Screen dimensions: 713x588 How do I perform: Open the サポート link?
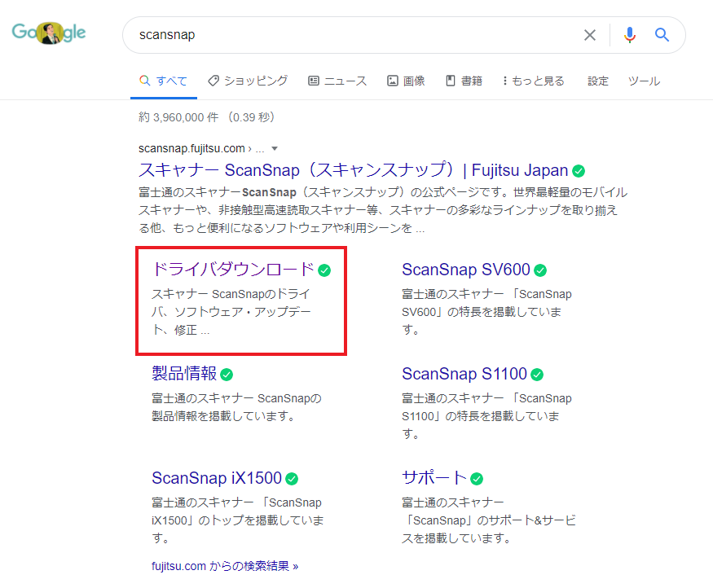434,478
